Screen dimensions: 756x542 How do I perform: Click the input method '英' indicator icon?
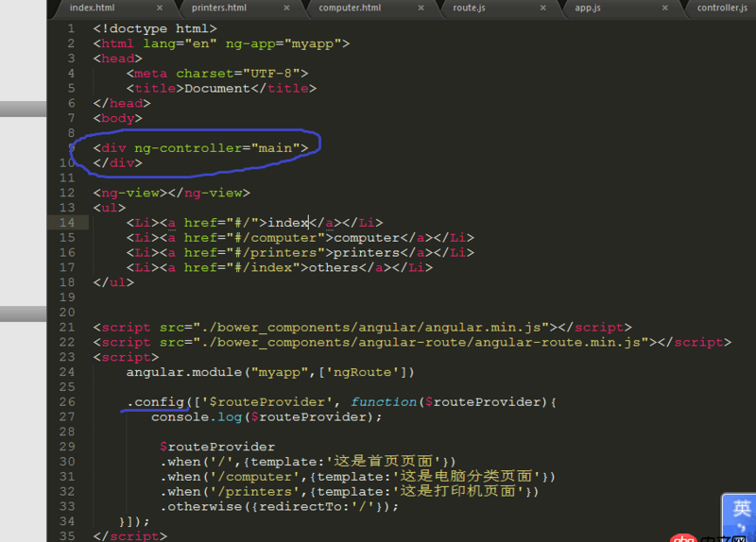click(741, 509)
